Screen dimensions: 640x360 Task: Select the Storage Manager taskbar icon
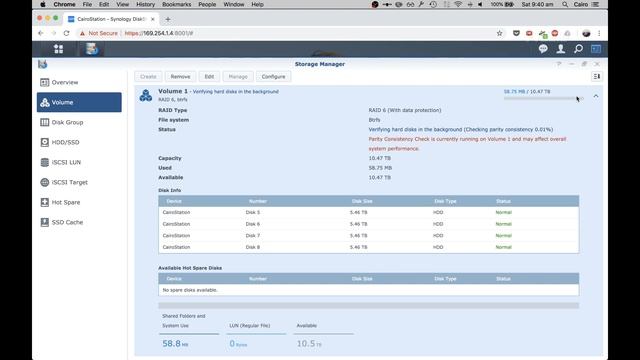92,49
